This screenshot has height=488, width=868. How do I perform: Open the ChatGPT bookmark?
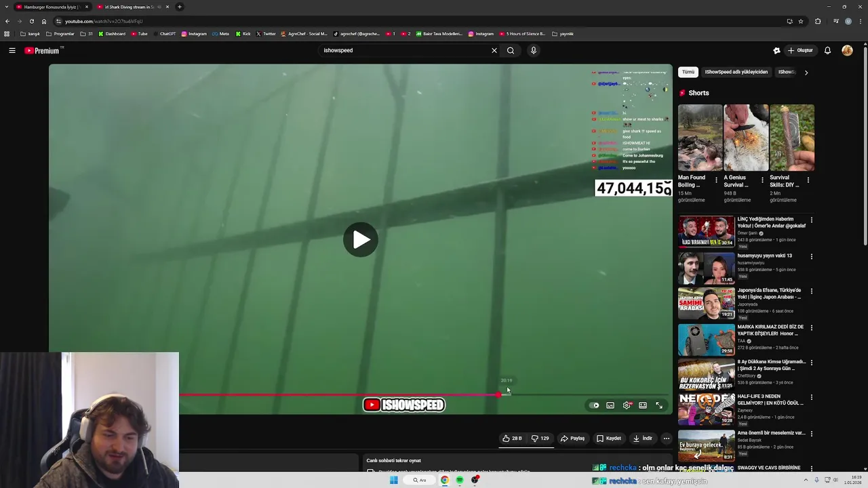coord(165,34)
